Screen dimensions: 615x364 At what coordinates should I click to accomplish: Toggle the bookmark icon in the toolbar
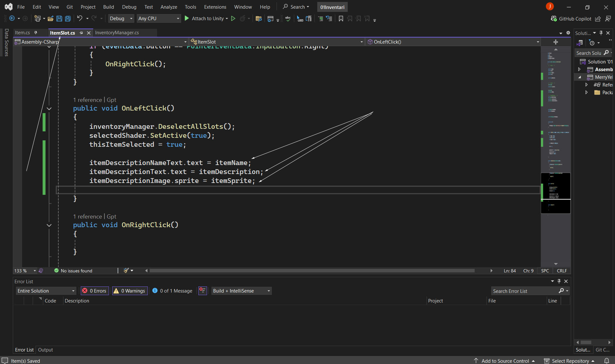[341, 19]
